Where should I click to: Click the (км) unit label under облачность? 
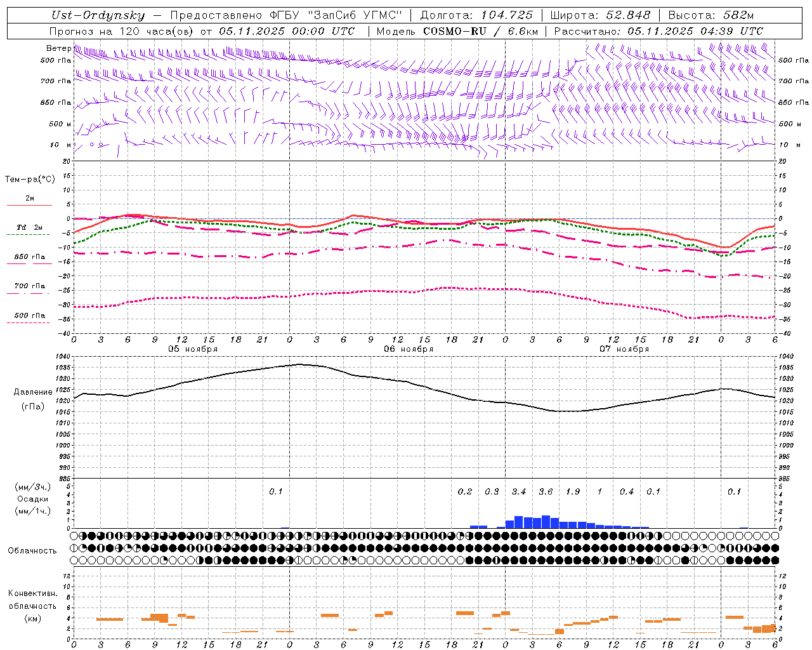32,618
